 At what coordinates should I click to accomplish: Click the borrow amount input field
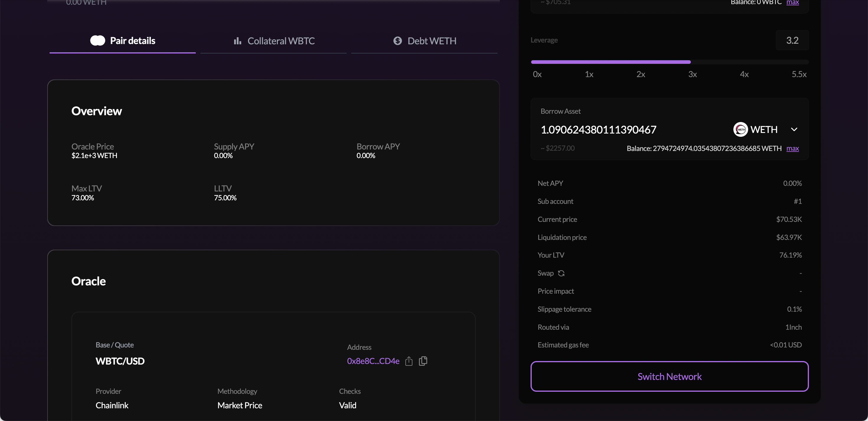tap(599, 129)
